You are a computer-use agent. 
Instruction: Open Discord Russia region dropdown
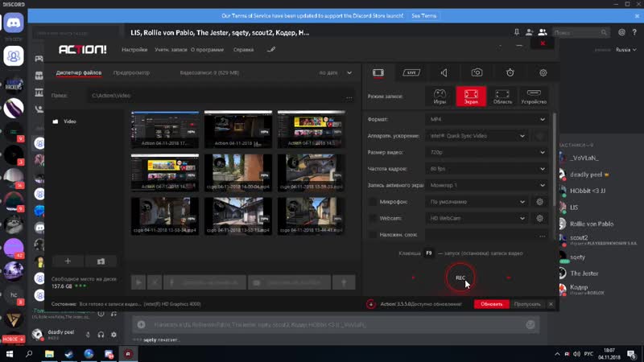[x=625, y=50]
